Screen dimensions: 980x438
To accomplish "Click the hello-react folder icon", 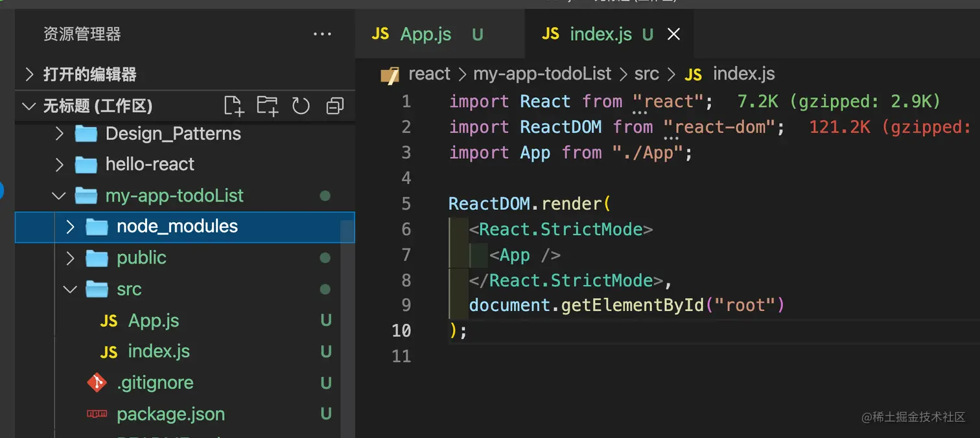I will coord(86,165).
